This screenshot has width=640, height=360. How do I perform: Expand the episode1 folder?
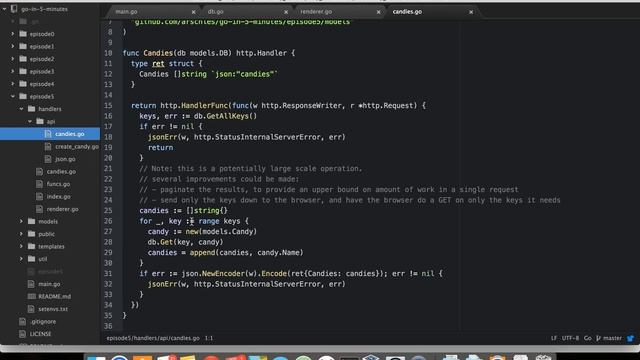(x=13, y=47)
